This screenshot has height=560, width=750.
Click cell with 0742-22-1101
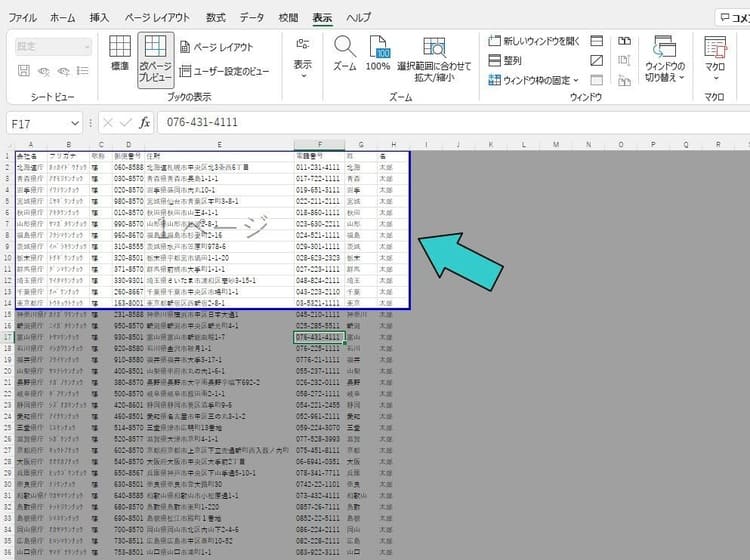[x=320, y=484]
